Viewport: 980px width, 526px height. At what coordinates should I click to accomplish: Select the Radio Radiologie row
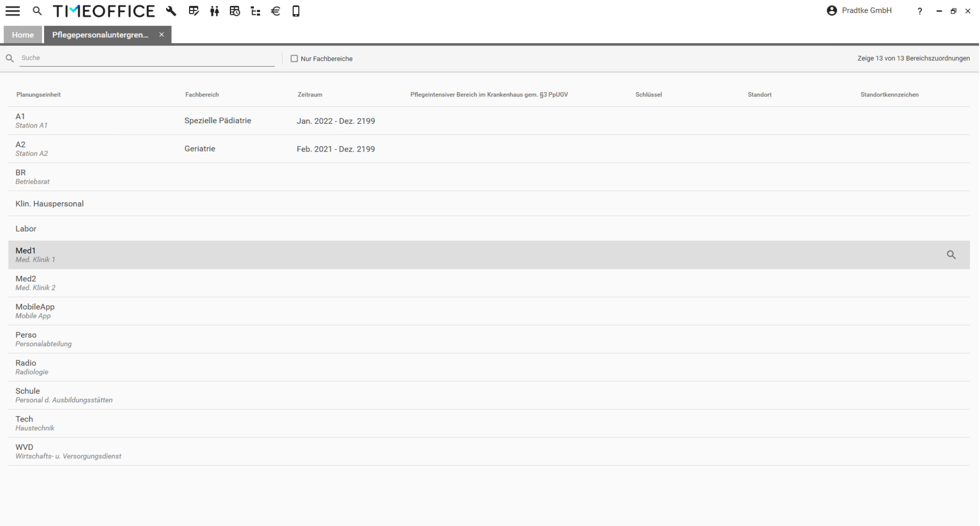(489, 367)
